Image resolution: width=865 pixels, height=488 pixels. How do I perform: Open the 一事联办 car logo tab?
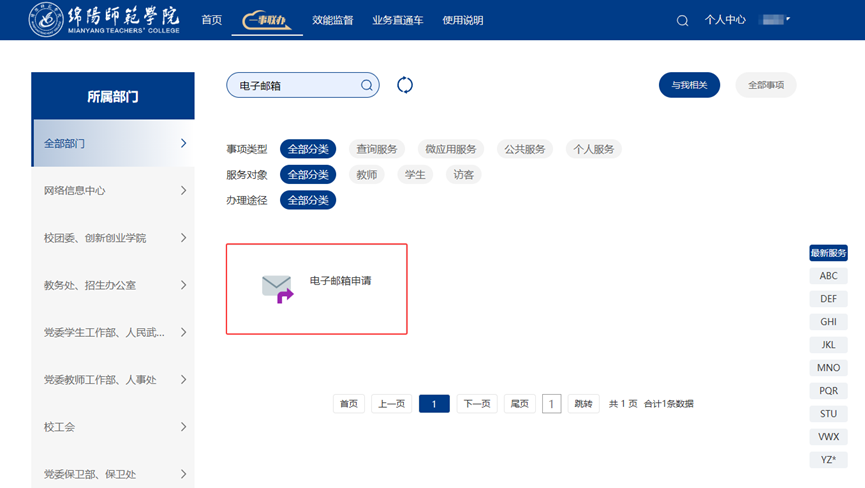(x=267, y=20)
